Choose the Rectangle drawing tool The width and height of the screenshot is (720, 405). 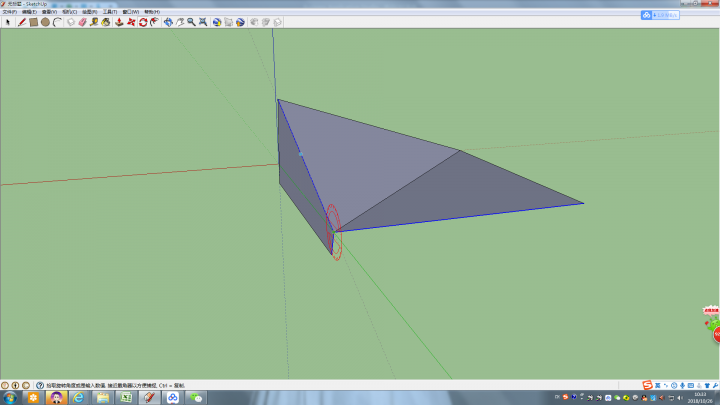[33, 22]
